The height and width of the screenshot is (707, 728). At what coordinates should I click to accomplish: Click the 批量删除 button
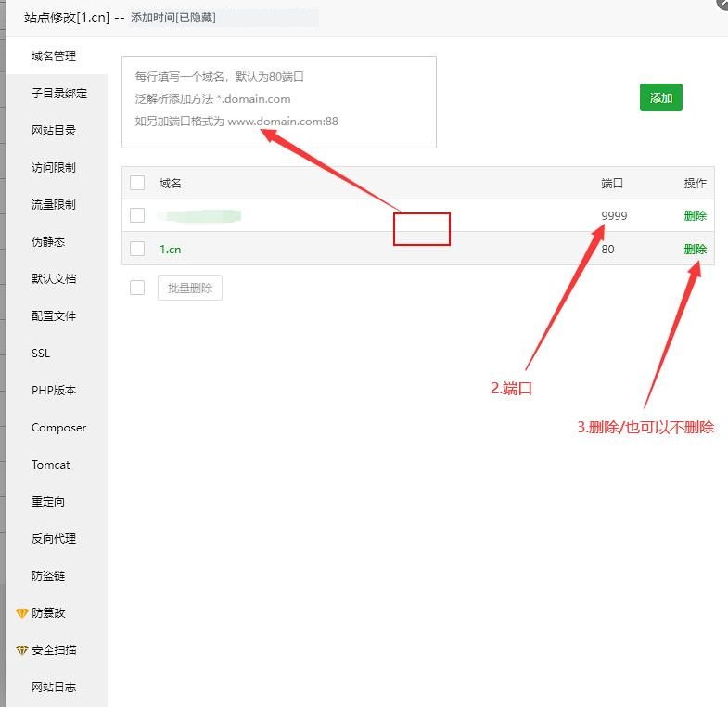click(x=190, y=288)
